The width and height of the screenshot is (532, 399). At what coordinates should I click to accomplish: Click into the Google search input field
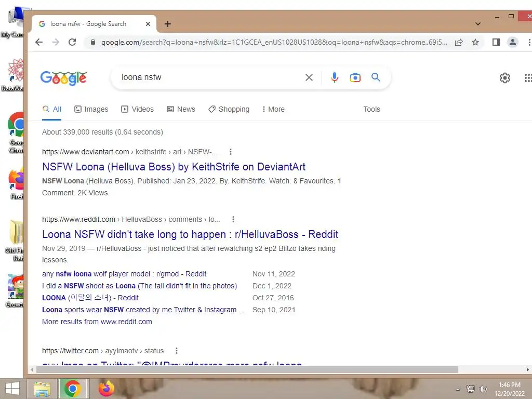click(x=210, y=77)
